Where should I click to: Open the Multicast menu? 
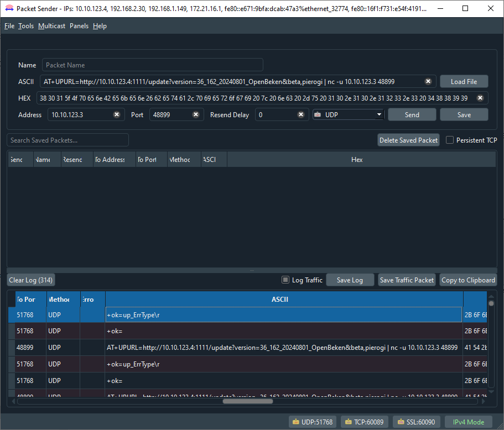pyautogui.click(x=52, y=26)
